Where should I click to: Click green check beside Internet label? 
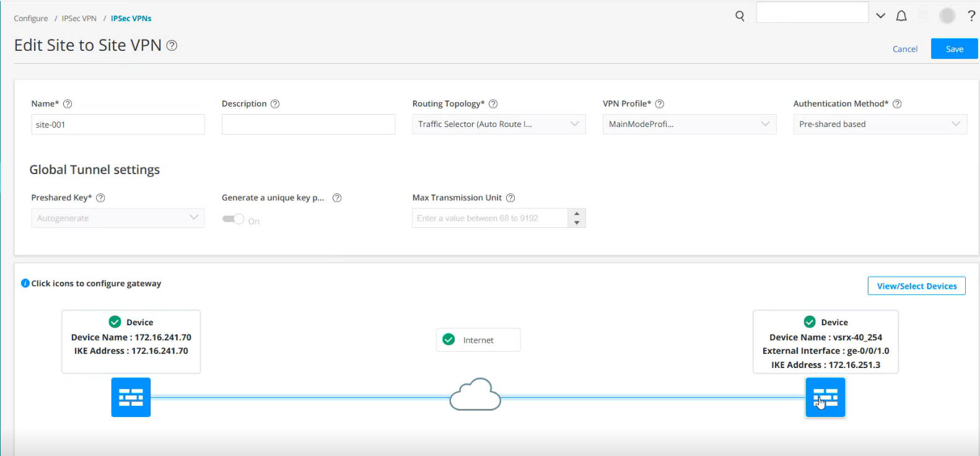click(449, 340)
